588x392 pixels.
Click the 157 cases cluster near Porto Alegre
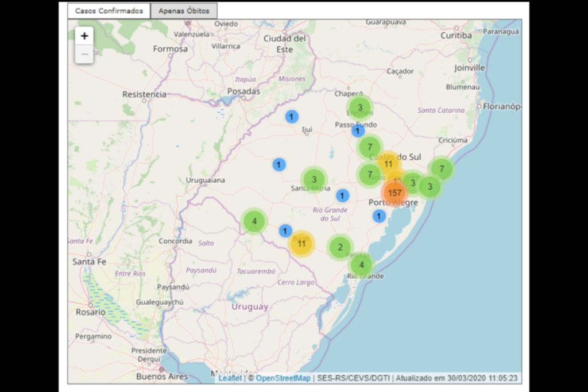pos(394,193)
